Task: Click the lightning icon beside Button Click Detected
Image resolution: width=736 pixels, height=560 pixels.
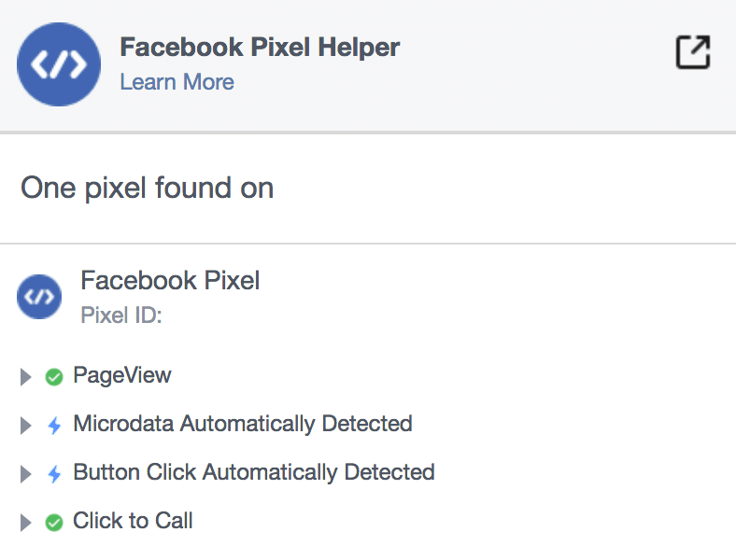Action: (x=54, y=474)
